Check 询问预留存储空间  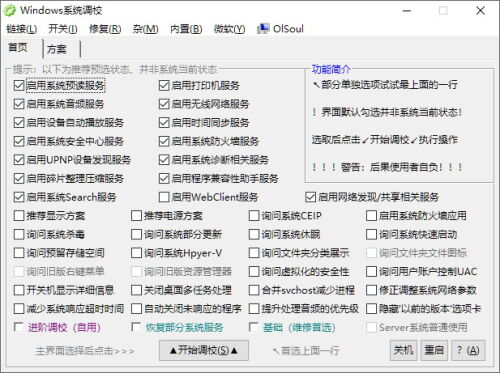click(19, 253)
